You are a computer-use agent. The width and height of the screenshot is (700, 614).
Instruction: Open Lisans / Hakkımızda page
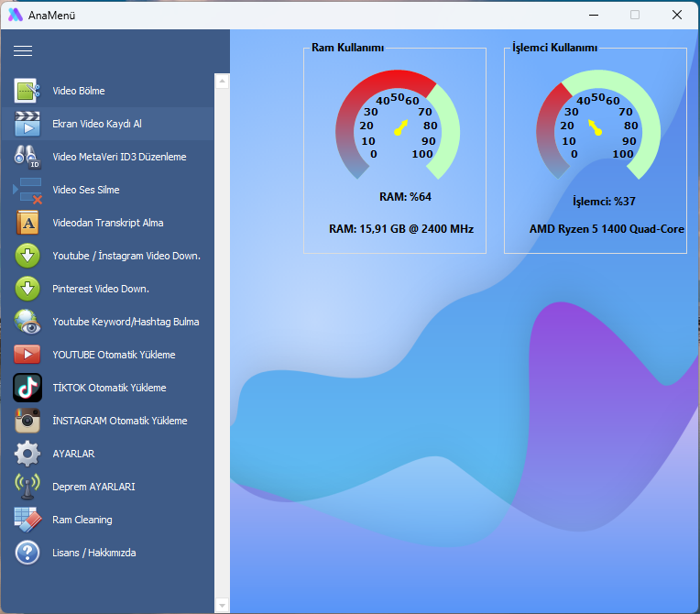[x=94, y=553]
